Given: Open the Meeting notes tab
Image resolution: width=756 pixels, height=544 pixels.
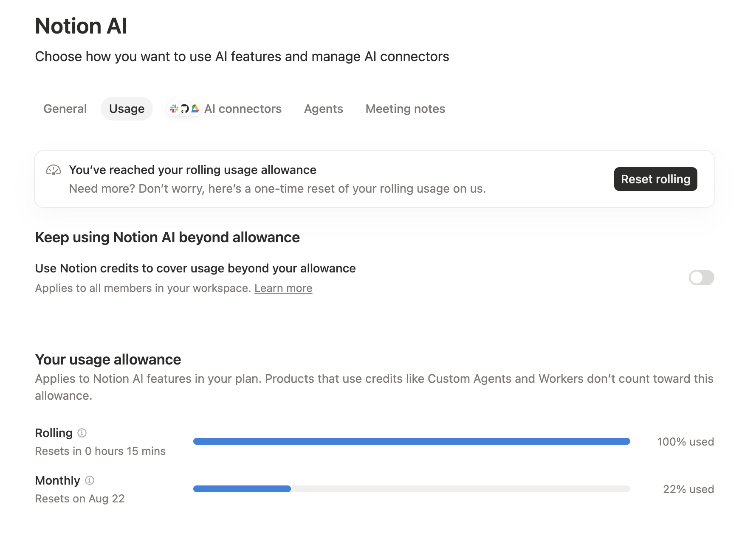Looking at the screenshot, I should tap(405, 109).
